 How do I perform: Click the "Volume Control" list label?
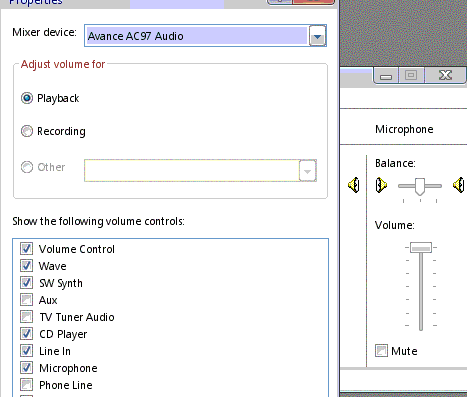point(77,249)
